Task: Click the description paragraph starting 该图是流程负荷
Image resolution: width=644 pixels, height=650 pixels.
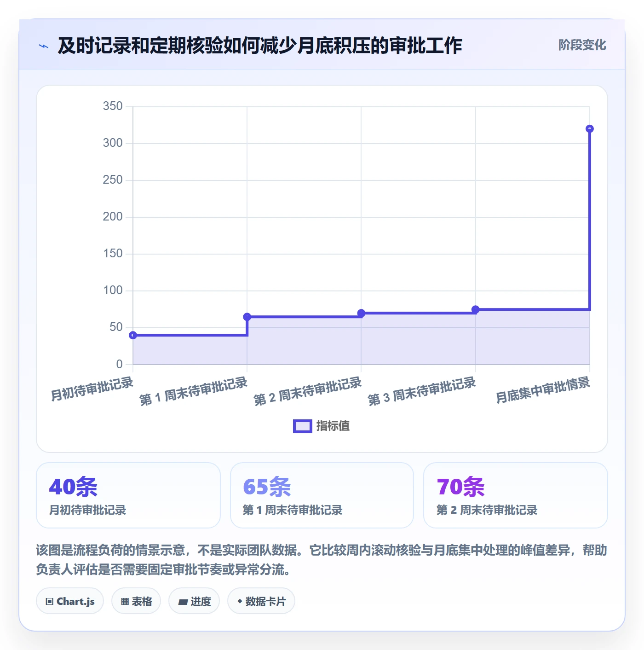Action: pyautogui.click(x=322, y=560)
